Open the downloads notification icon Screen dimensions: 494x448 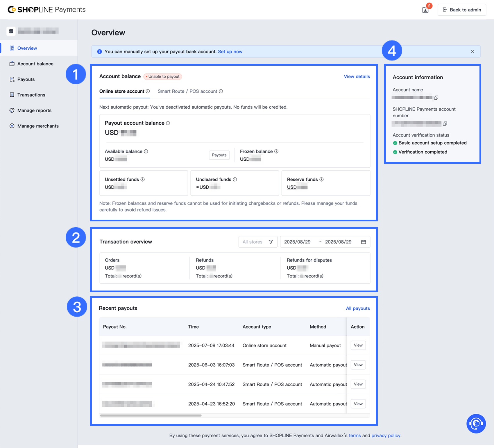click(x=425, y=10)
